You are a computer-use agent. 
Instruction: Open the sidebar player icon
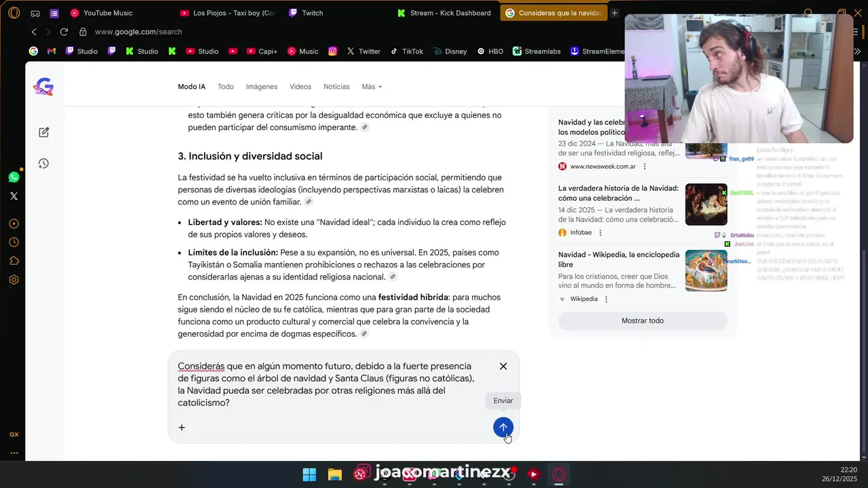point(14,224)
